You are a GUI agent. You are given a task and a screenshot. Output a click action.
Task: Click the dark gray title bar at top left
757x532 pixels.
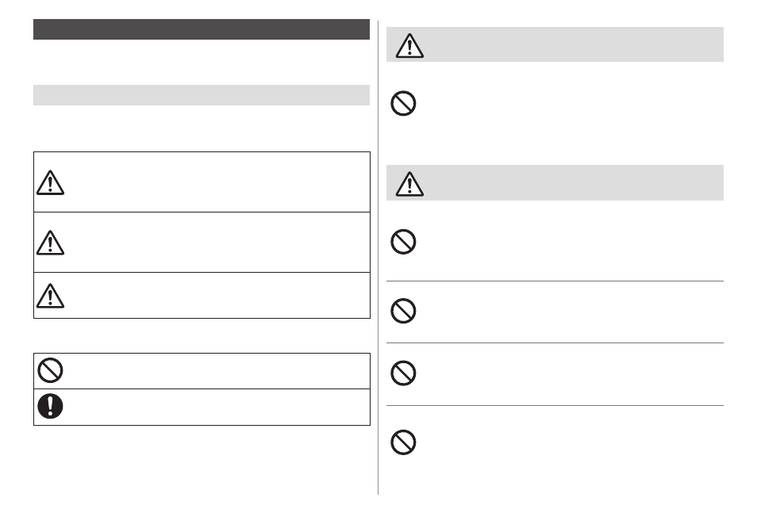pyautogui.click(x=202, y=29)
